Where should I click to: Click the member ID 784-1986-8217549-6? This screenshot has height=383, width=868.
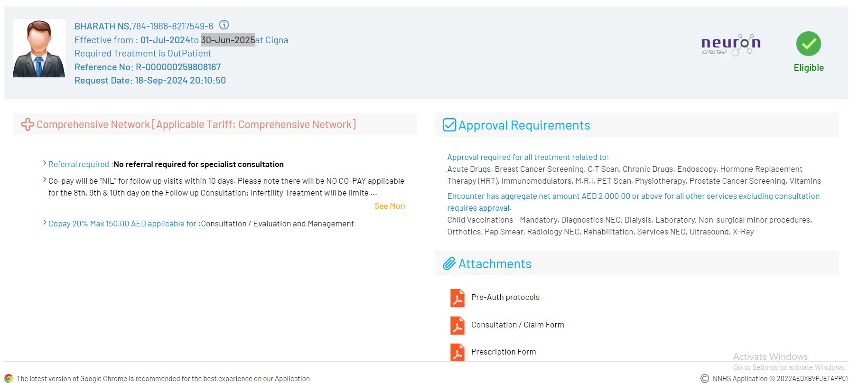[x=172, y=26]
